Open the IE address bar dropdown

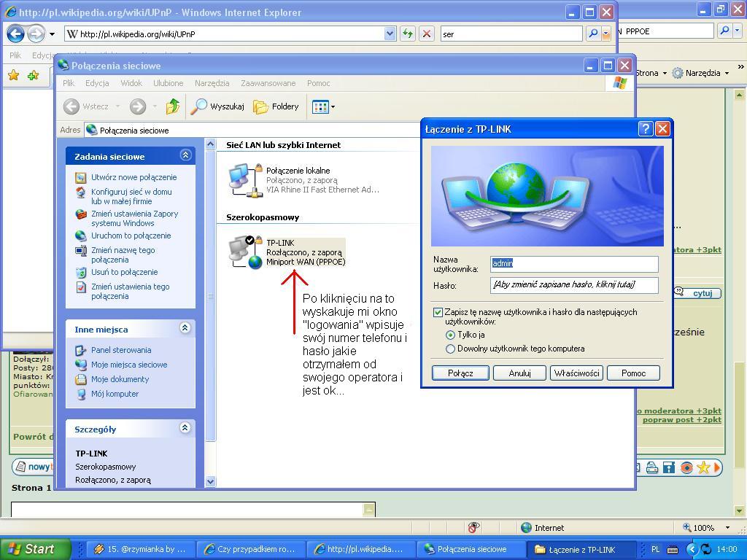pos(390,34)
